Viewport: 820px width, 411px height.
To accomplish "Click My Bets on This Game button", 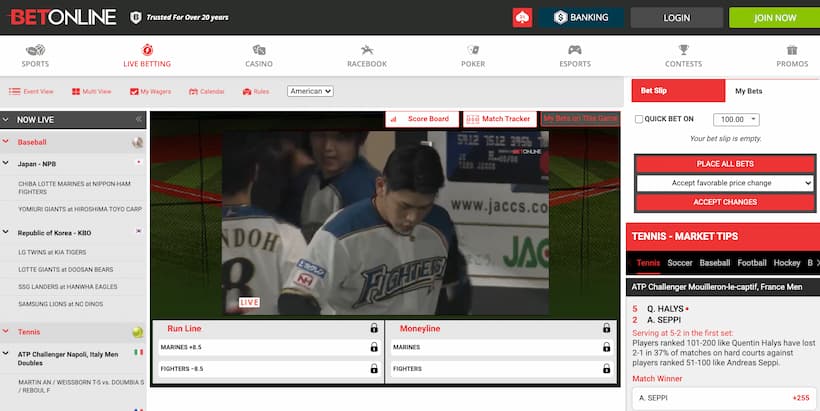I will [580, 119].
